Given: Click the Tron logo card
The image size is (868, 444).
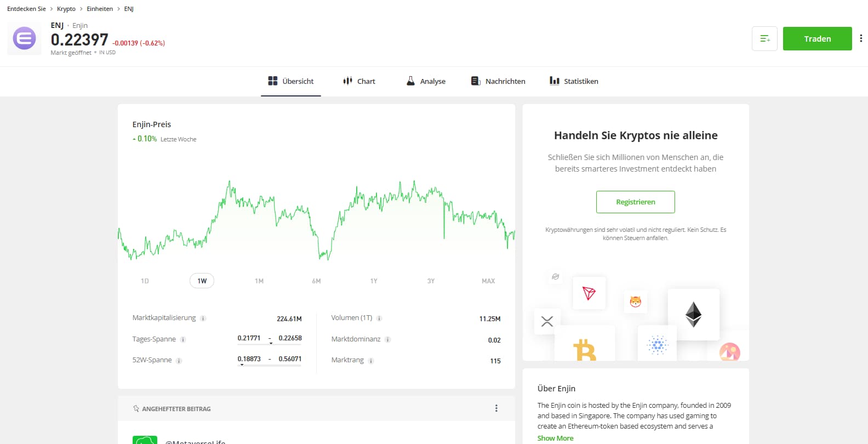Looking at the screenshot, I should point(589,293).
